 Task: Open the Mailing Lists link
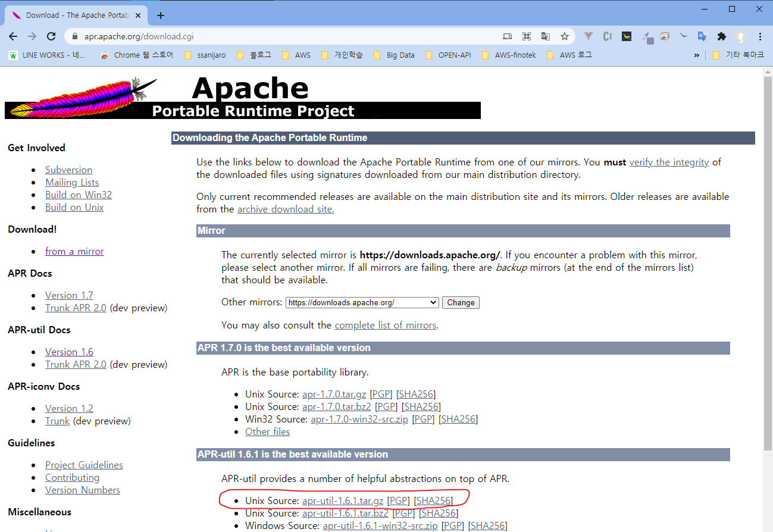point(72,182)
